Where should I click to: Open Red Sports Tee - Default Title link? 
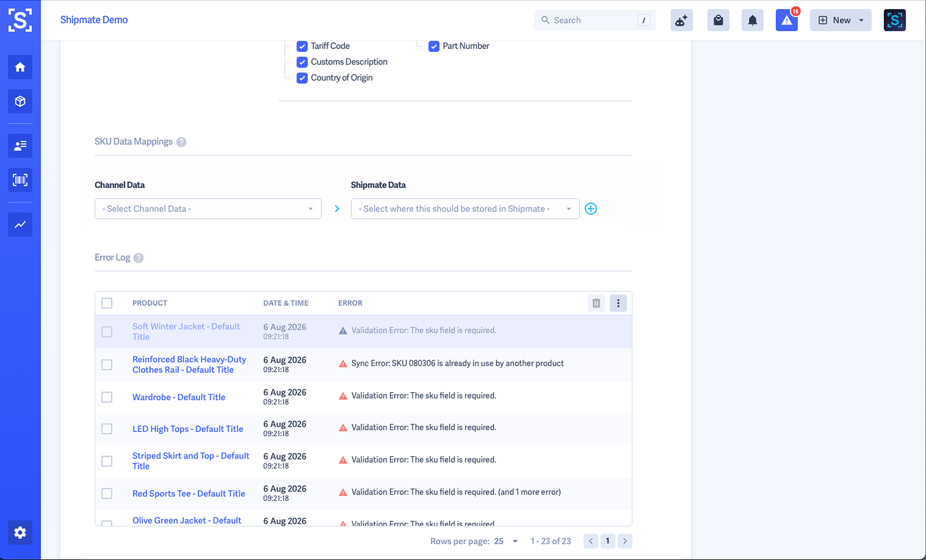point(189,494)
